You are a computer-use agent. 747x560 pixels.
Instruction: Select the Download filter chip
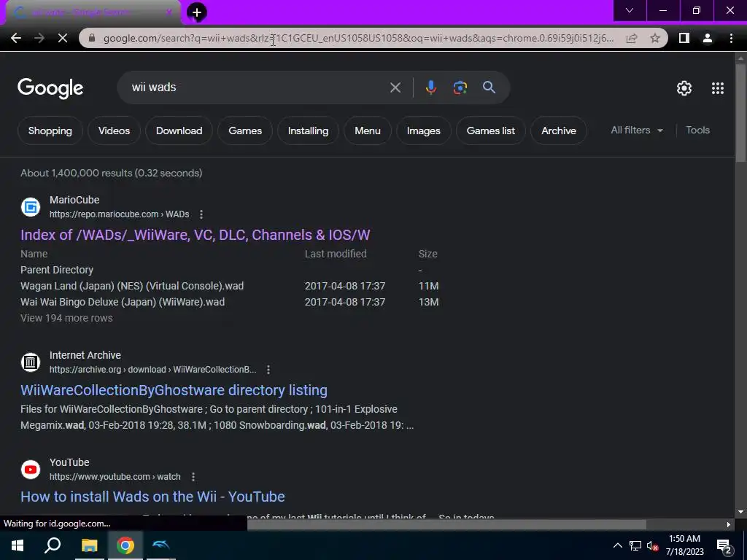179,131
